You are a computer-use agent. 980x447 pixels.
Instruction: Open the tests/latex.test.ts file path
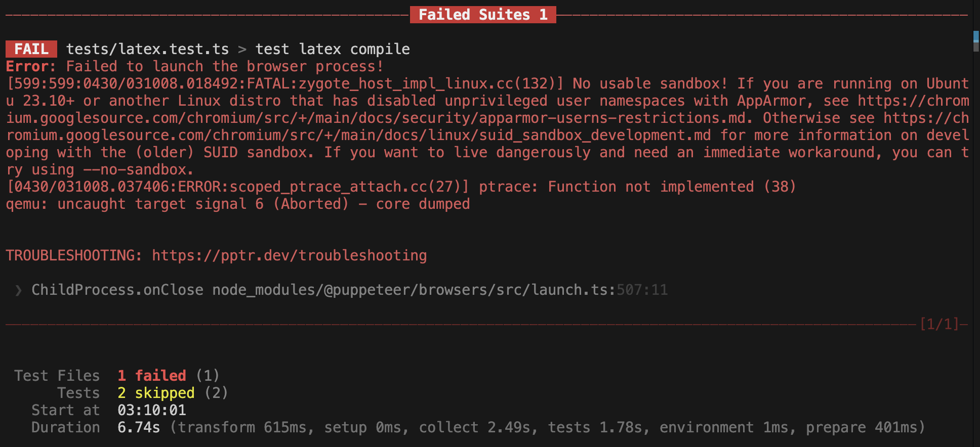(x=147, y=49)
